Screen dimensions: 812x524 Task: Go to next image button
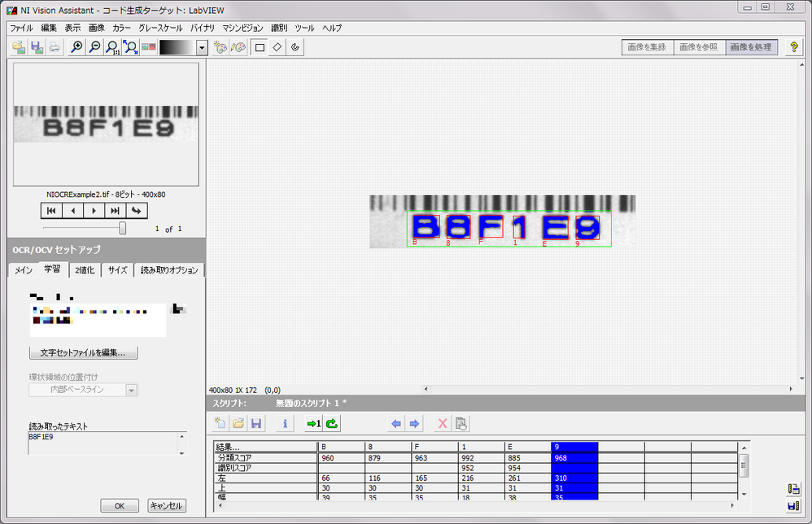(x=94, y=211)
